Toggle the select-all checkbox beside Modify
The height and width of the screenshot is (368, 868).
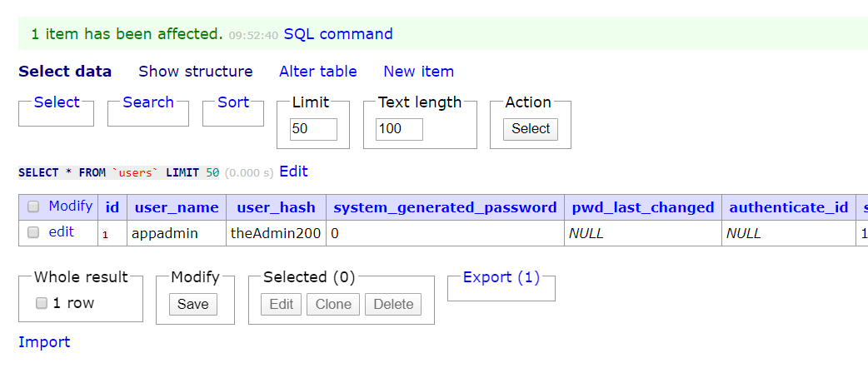pyautogui.click(x=33, y=207)
